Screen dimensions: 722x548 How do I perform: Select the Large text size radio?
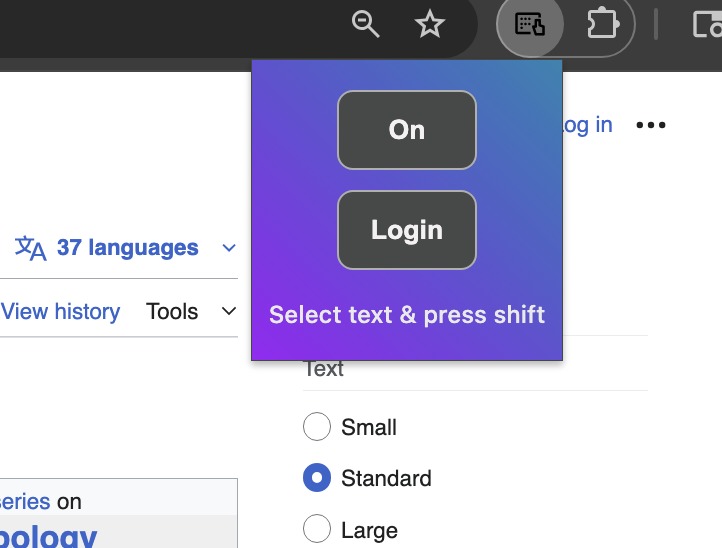317,529
